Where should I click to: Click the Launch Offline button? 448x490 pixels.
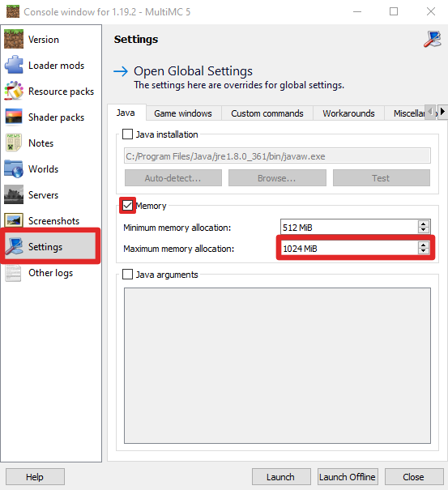348,477
